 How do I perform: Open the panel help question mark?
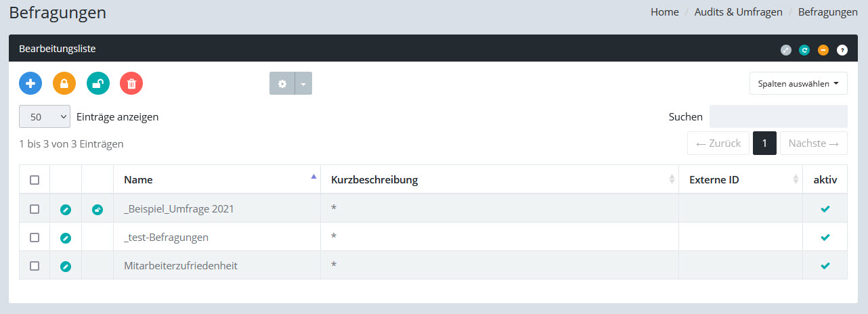coord(842,49)
